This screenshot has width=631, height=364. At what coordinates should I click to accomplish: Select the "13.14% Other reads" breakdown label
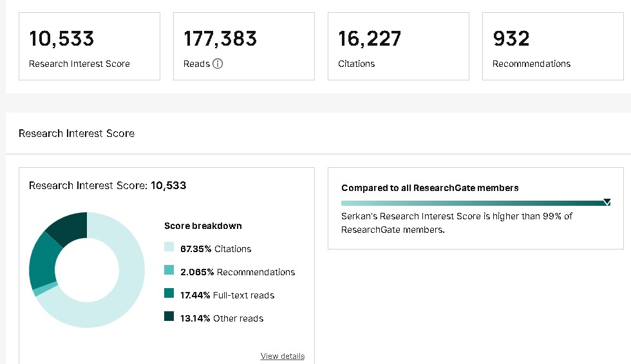tap(221, 318)
